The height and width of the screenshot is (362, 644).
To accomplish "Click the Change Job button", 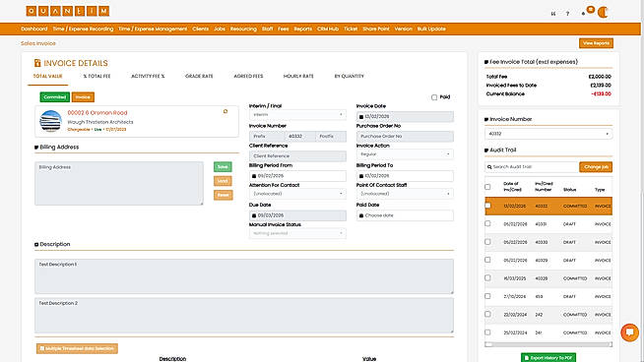I will [x=596, y=167].
